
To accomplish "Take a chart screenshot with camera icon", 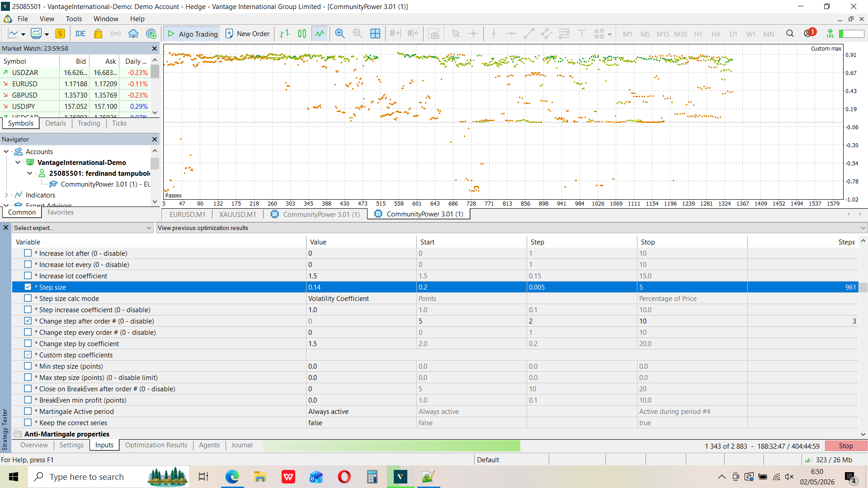I will click(434, 34).
